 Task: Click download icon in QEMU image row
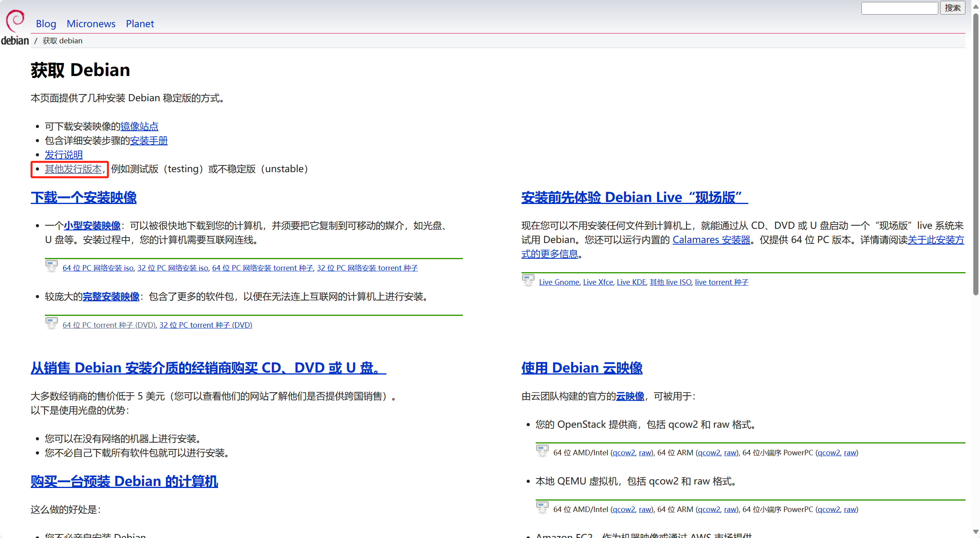[x=542, y=508]
